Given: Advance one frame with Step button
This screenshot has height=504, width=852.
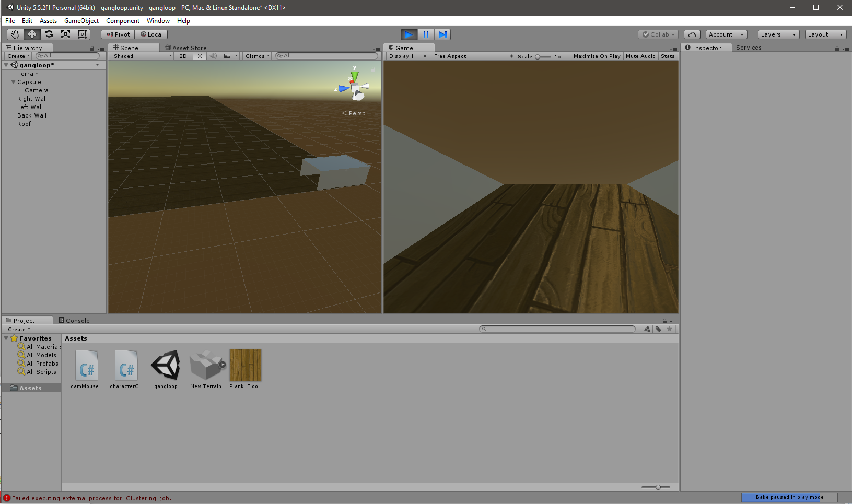Looking at the screenshot, I should coord(442,34).
